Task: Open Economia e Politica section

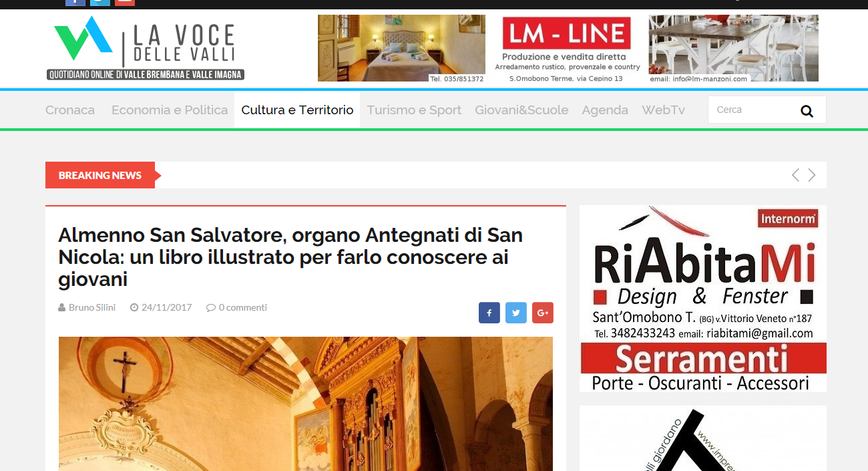Action: point(170,110)
